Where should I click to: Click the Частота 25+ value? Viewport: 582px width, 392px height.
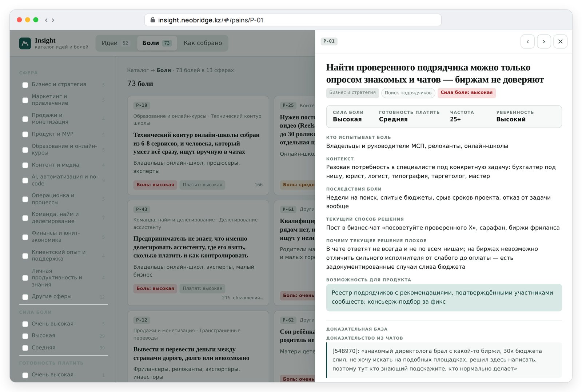455,119
